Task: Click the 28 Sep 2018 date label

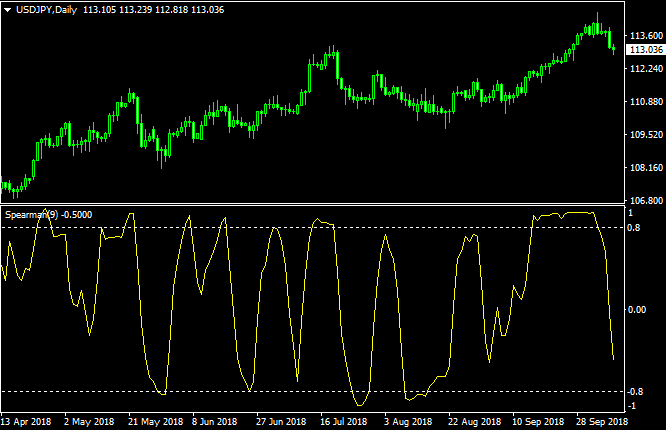Action: point(602,422)
